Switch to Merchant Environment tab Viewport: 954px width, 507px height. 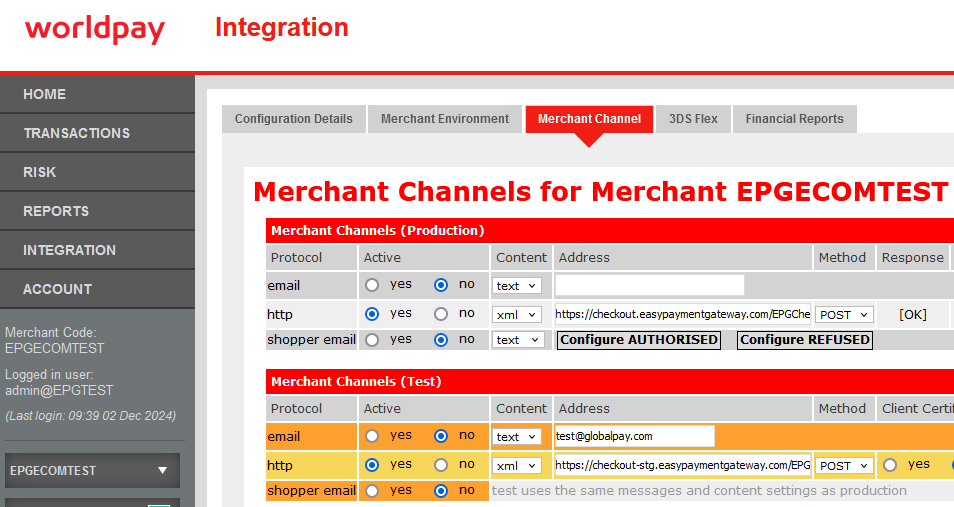445,119
